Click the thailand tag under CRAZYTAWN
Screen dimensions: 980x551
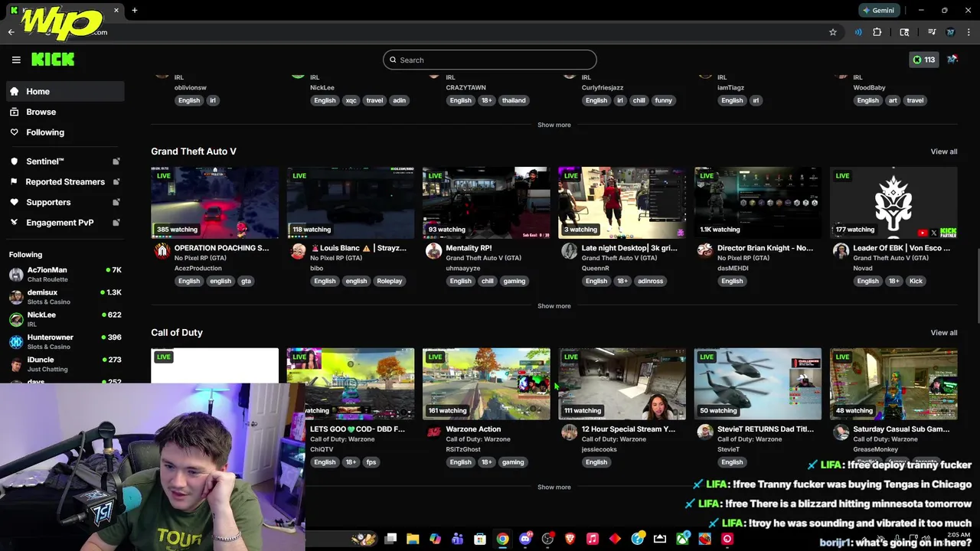[x=513, y=100]
